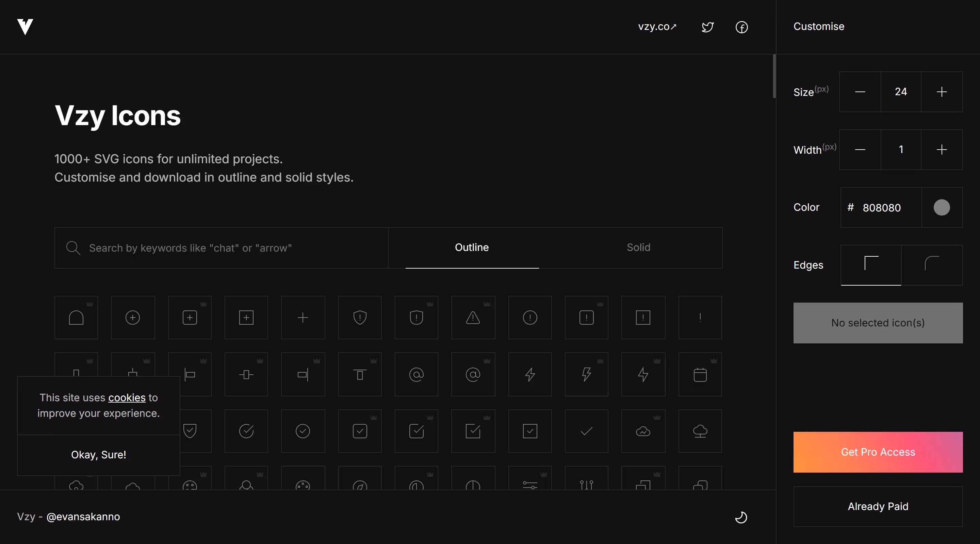Open the cookies policy link
This screenshot has width=980, height=544.
tap(127, 398)
